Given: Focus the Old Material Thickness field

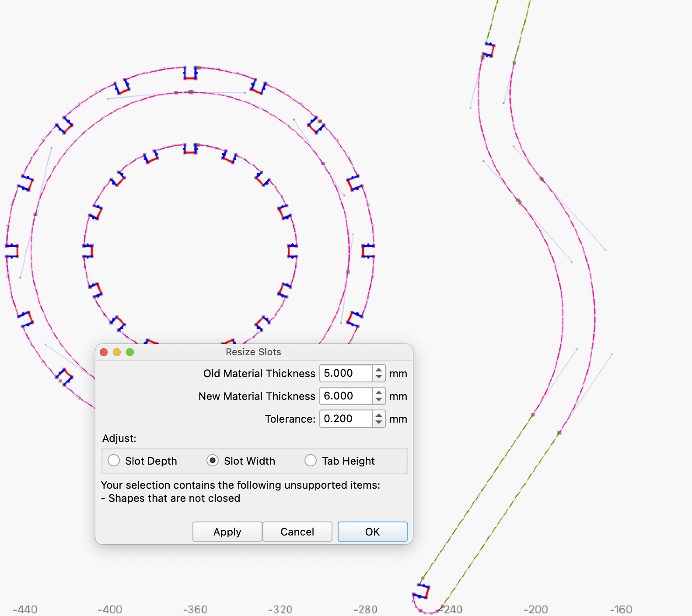Looking at the screenshot, I should (x=346, y=374).
